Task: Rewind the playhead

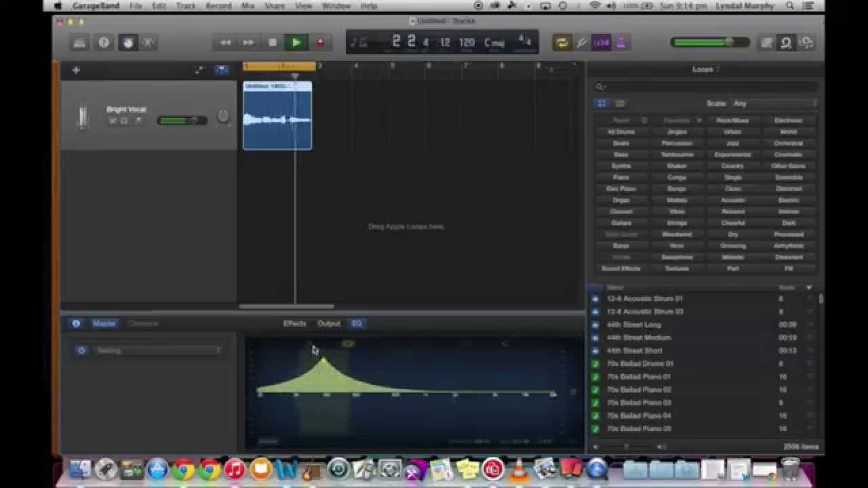Action: pyautogui.click(x=225, y=43)
